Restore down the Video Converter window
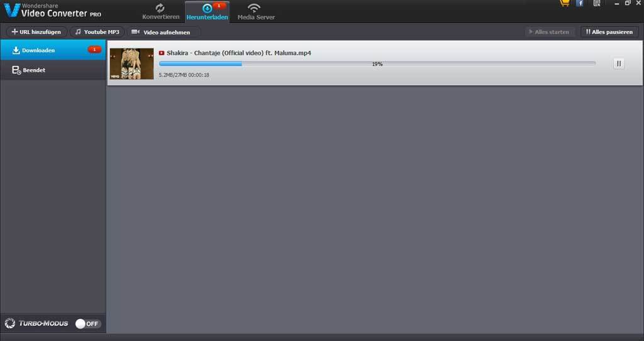Image resolution: width=644 pixels, height=341 pixels. click(628, 3)
